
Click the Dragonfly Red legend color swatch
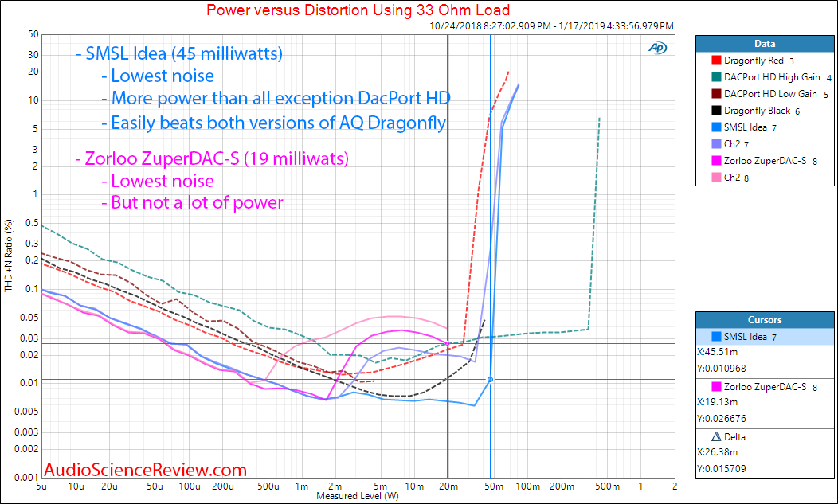point(717,61)
